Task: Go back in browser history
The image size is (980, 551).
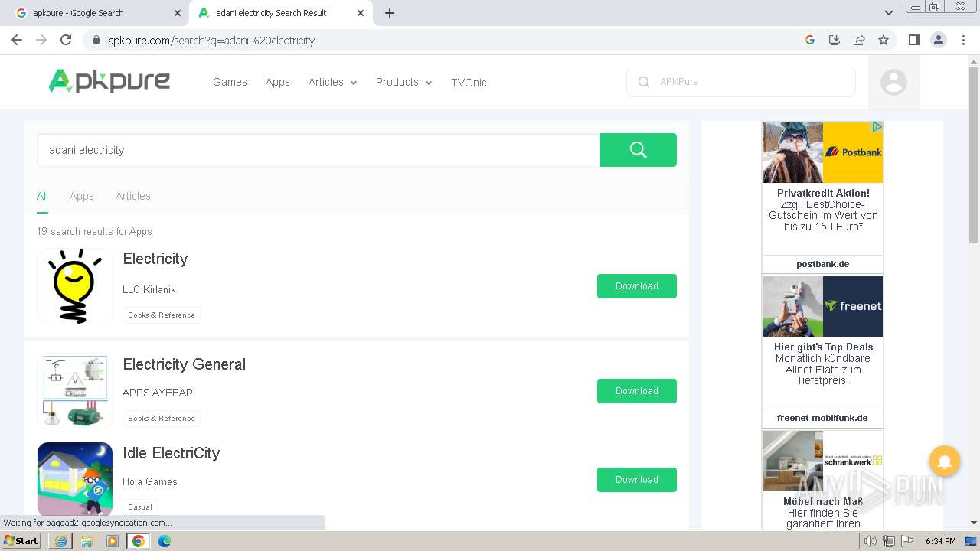Action: click(17, 40)
